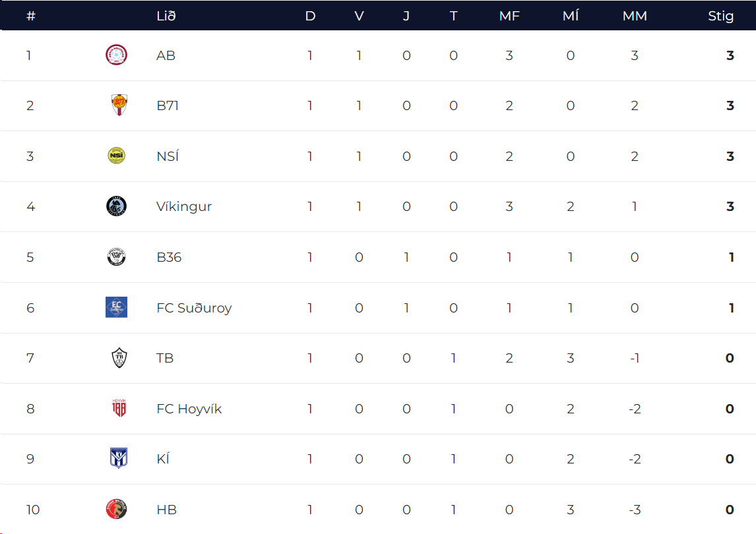Click the yellow NSÍ club badge
Screen dimensions: 756x534
(x=116, y=156)
